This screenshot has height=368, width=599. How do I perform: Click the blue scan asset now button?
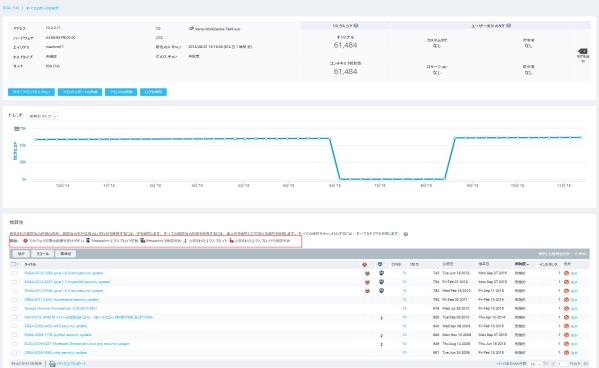pyautogui.click(x=31, y=92)
